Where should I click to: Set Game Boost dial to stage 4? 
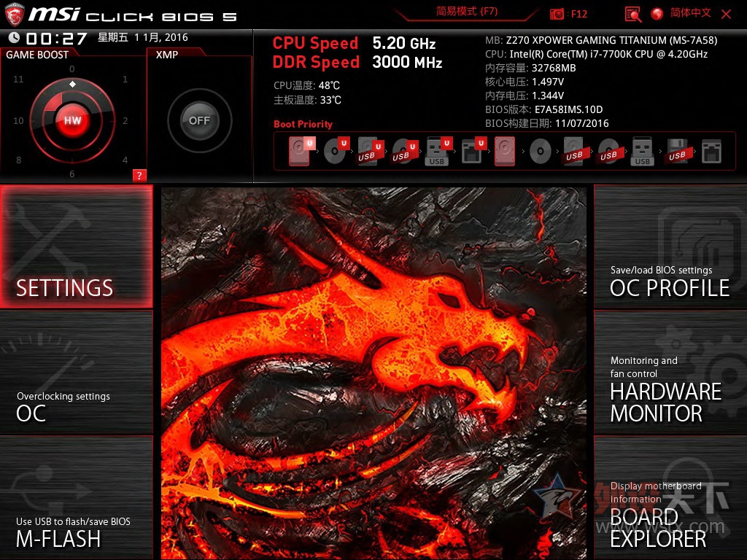[x=125, y=160]
